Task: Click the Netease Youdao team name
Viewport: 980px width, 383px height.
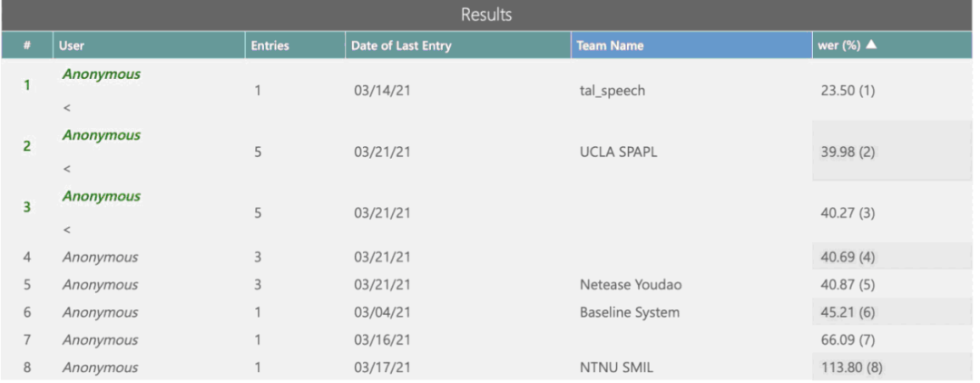Action: [x=631, y=285]
